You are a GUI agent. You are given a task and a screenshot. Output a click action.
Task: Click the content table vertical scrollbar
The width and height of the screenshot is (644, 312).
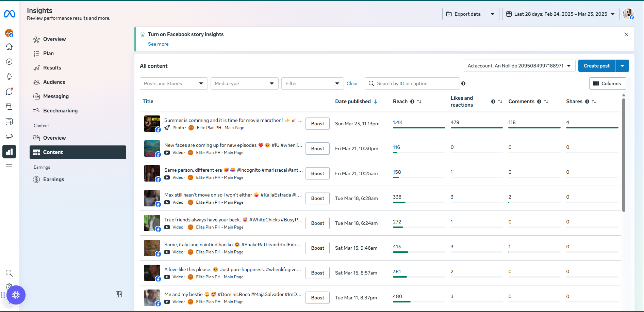(x=624, y=155)
